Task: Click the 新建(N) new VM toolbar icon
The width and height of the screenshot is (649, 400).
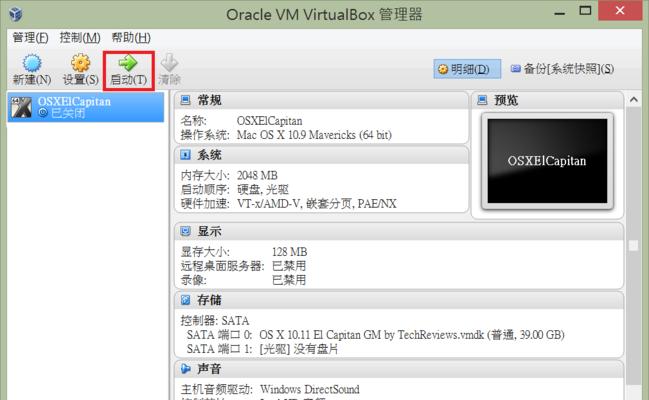Action: 32,63
